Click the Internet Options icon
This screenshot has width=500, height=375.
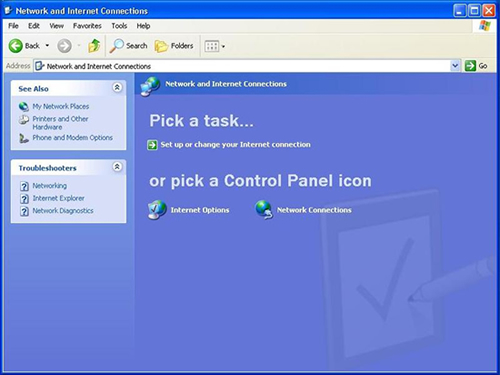(x=157, y=210)
